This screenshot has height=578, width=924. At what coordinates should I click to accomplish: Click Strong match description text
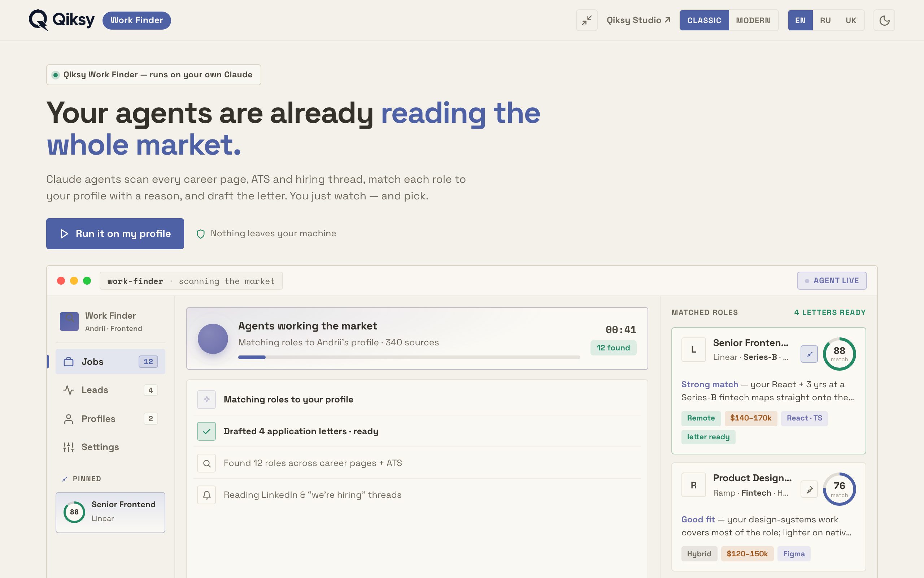768,391
